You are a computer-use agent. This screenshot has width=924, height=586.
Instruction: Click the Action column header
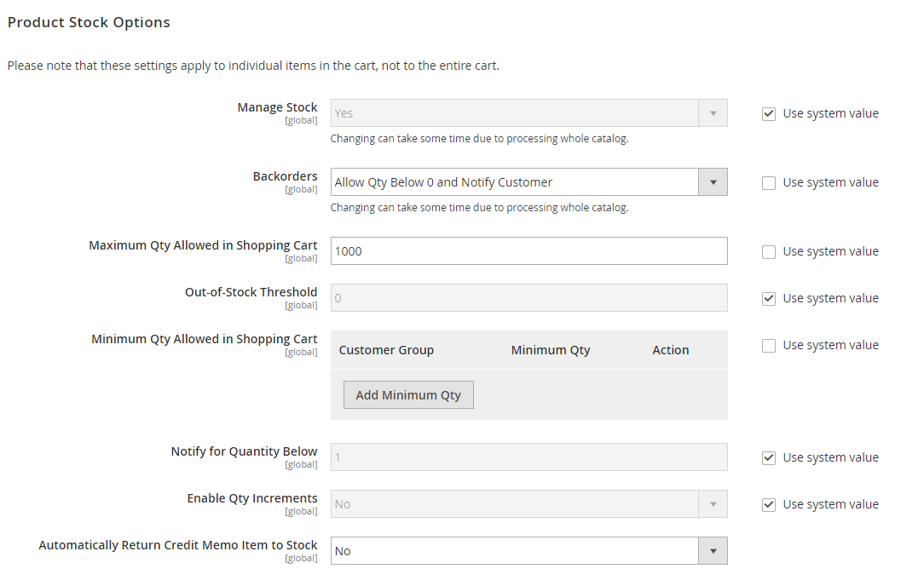click(671, 349)
